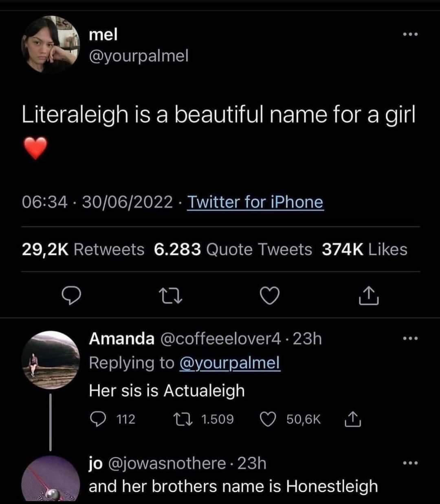Open more options on jo's reply

[409, 463]
